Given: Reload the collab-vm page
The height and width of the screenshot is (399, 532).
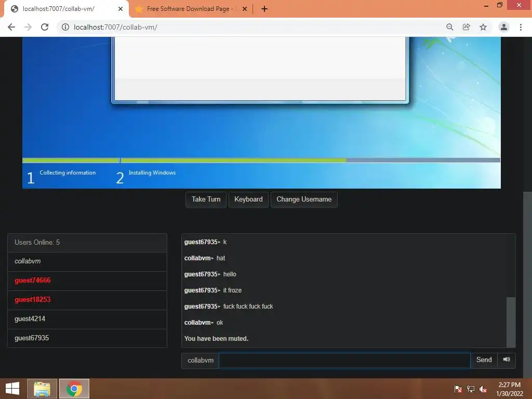Looking at the screenshot, I should point(45,27).
